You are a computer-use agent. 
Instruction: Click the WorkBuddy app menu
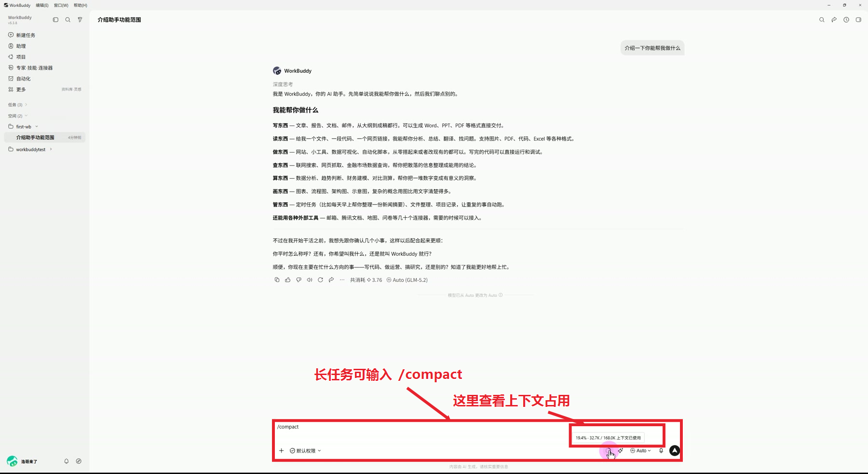[x=17, y=5]
